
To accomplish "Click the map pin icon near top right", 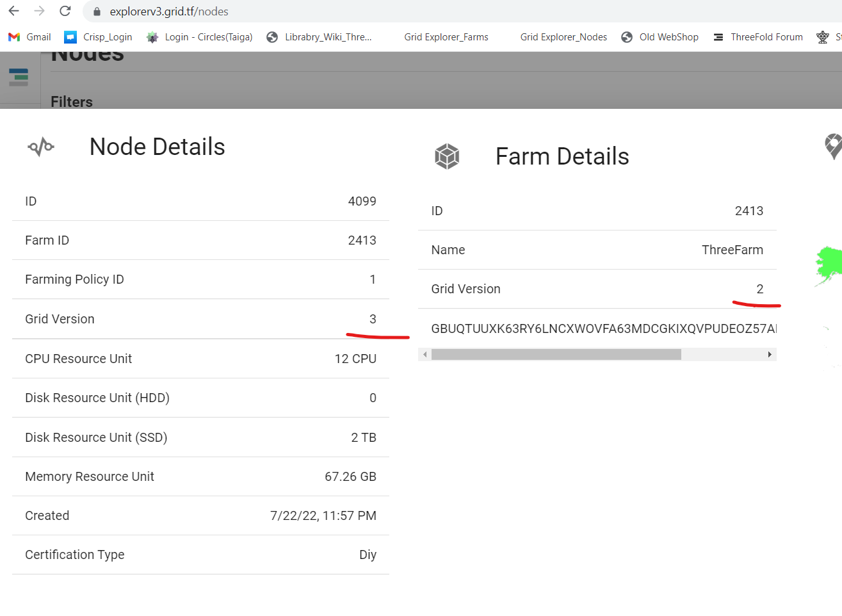I will tap(832, 146).
